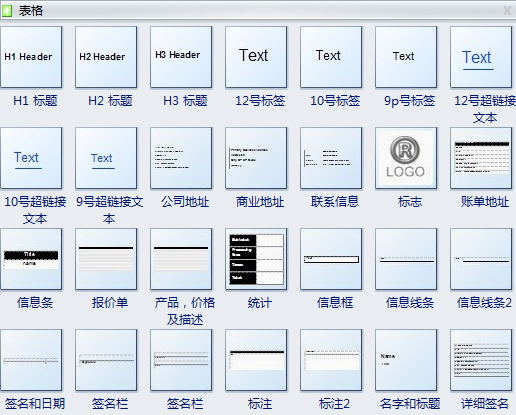The image size is (516, 415).
Task: Choose the 12号标签 text shape
Action: click(256, 57)
